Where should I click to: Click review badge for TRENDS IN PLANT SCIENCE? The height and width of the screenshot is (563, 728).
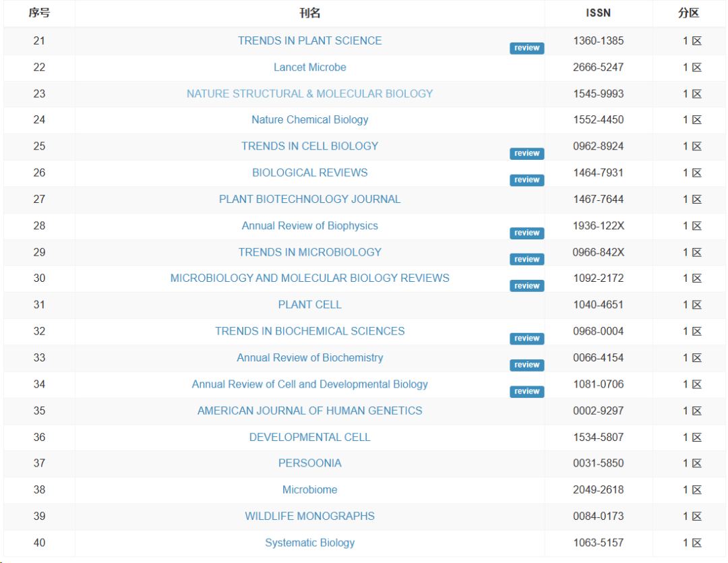coord(526,48)
